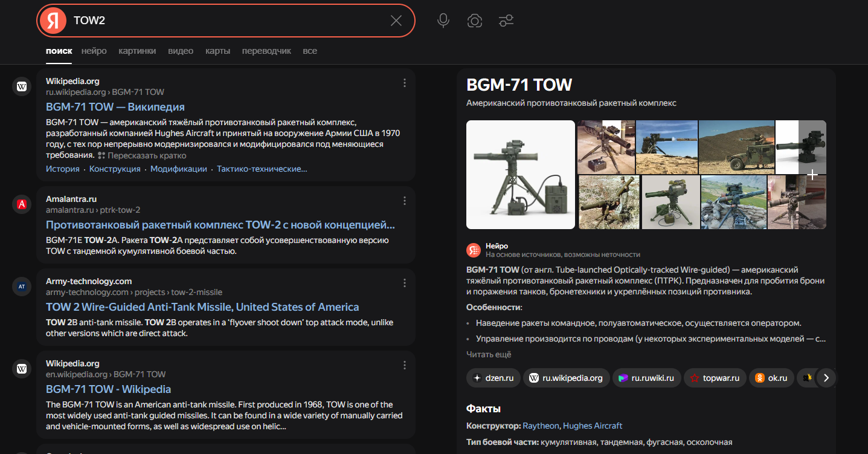Open the BGM-71 TOW - Wikipedia result
This screenshot has height=454, width=868.
pos(109,389)
